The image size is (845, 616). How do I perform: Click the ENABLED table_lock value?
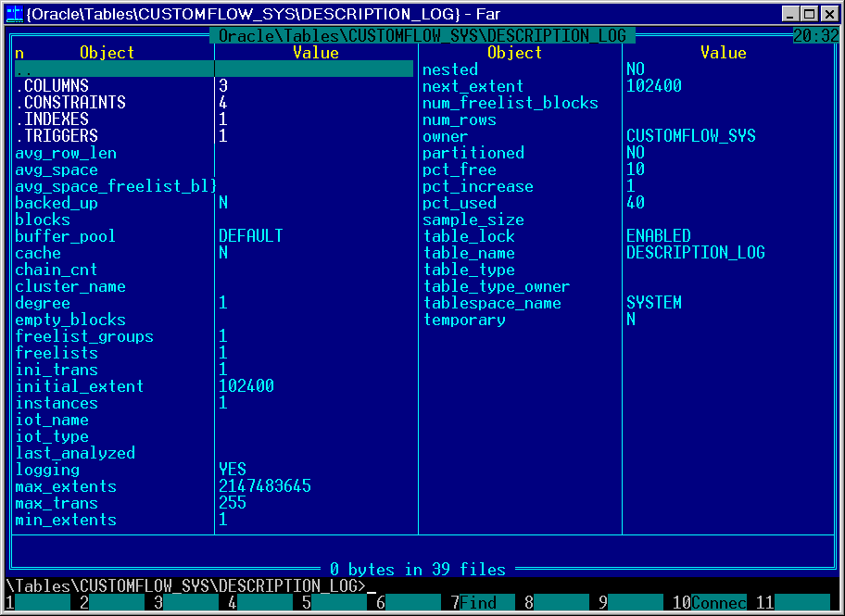pos(659,236)
